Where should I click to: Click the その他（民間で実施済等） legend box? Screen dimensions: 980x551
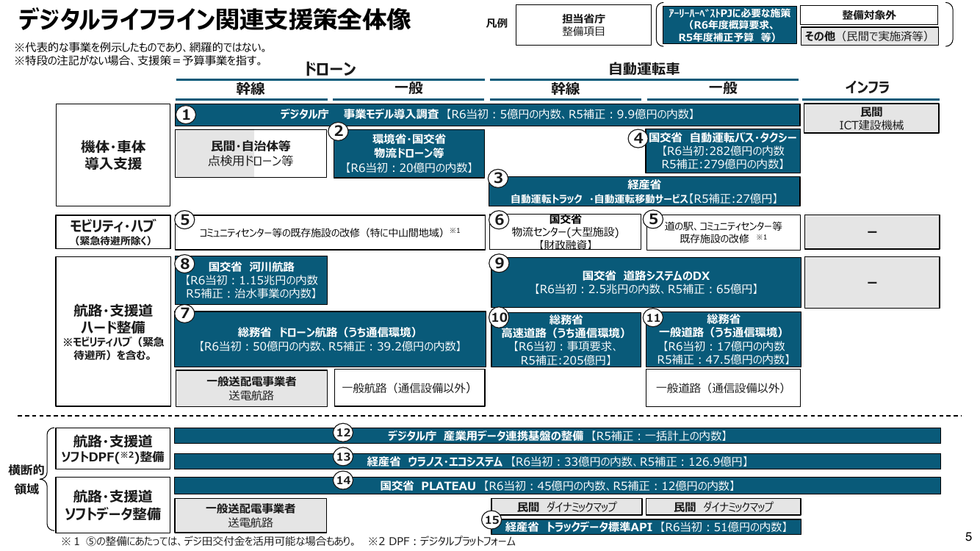[x=869, y=36]
